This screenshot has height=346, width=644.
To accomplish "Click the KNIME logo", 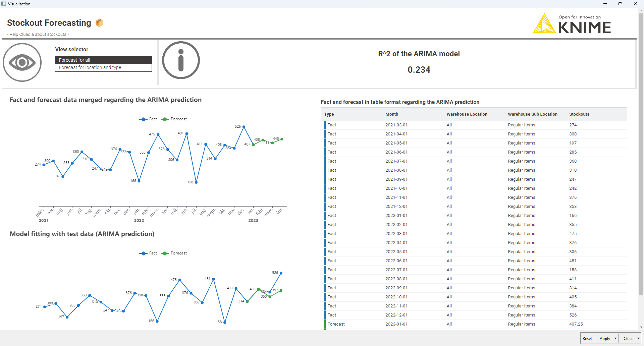I will [x=572, y=24].
